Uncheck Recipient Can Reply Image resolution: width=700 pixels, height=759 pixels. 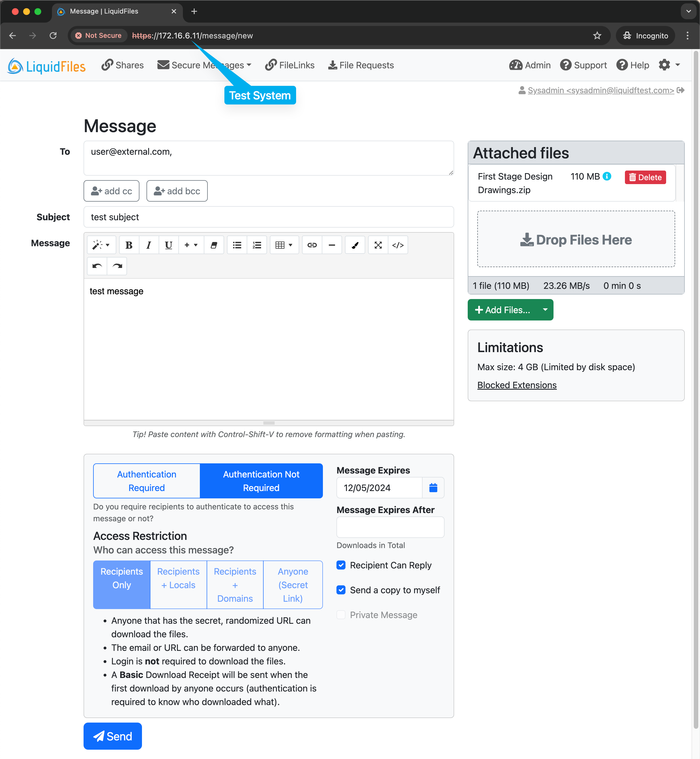tap(341, 565)
